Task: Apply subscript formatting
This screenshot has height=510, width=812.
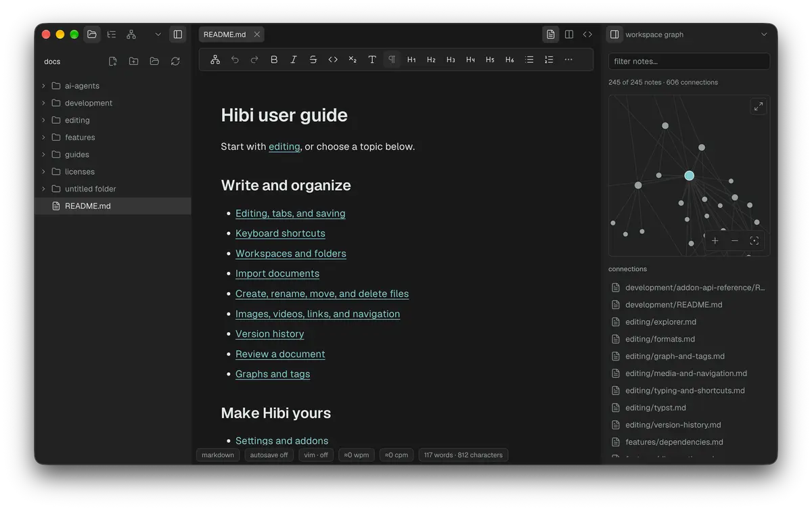Action: pos(353,60)
